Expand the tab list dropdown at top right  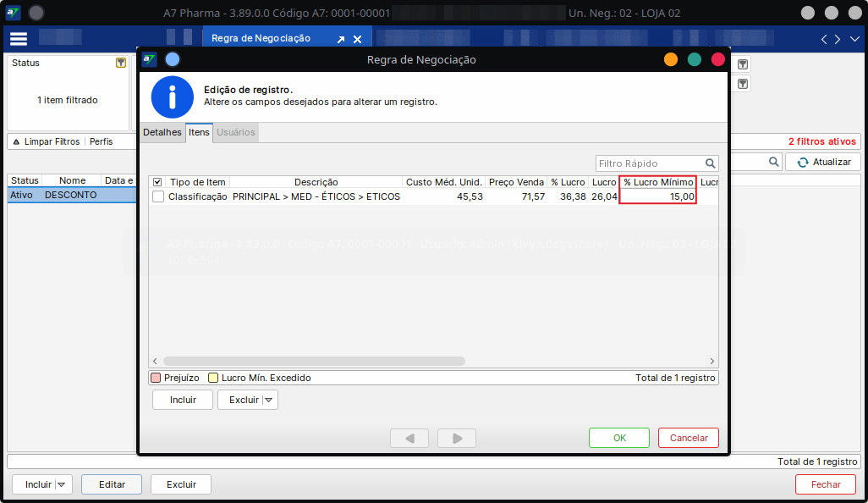(x=851, y=39)
